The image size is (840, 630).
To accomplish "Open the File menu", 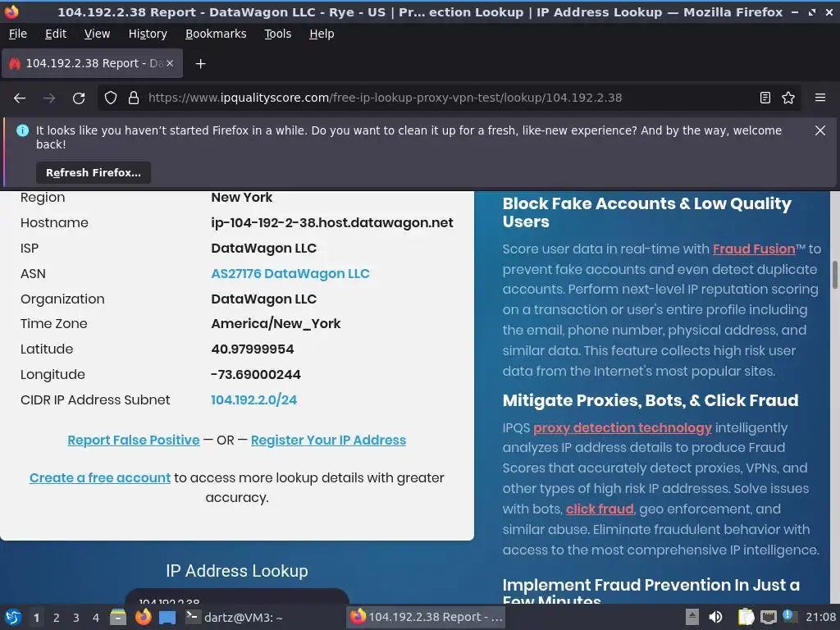I will click(x=18, y=34).
